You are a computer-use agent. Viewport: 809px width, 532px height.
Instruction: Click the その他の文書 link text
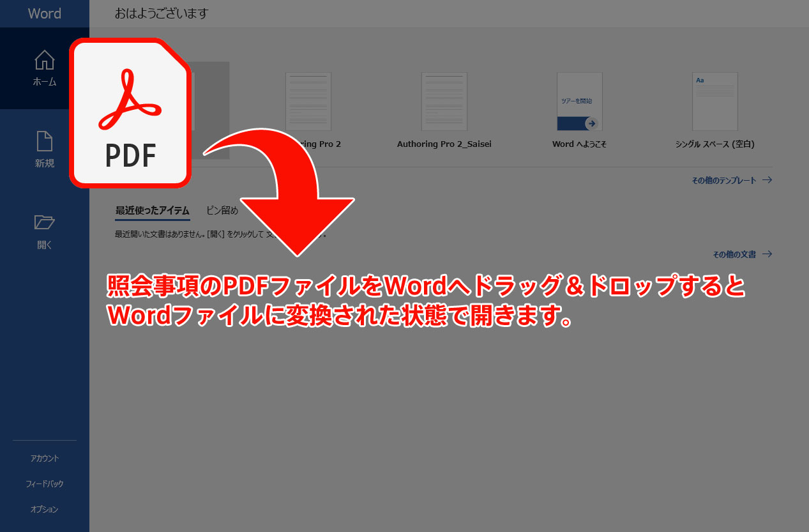click(x=734, y=254)
